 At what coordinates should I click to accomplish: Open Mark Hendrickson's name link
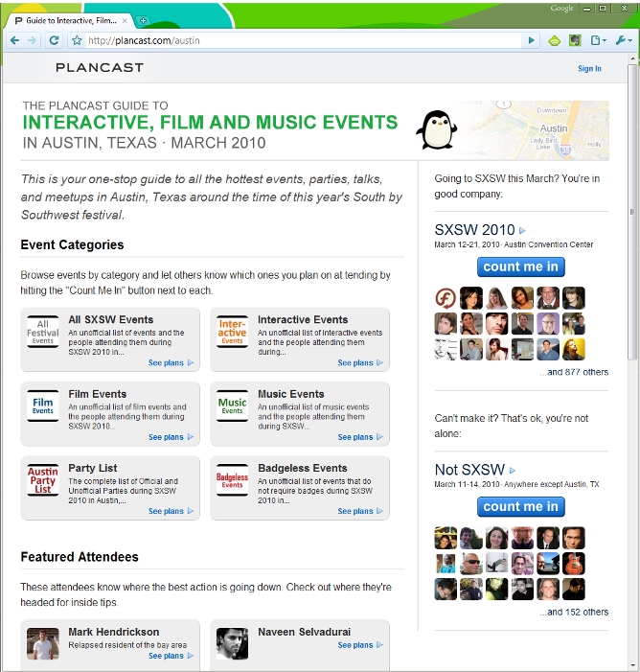point(114,632)
